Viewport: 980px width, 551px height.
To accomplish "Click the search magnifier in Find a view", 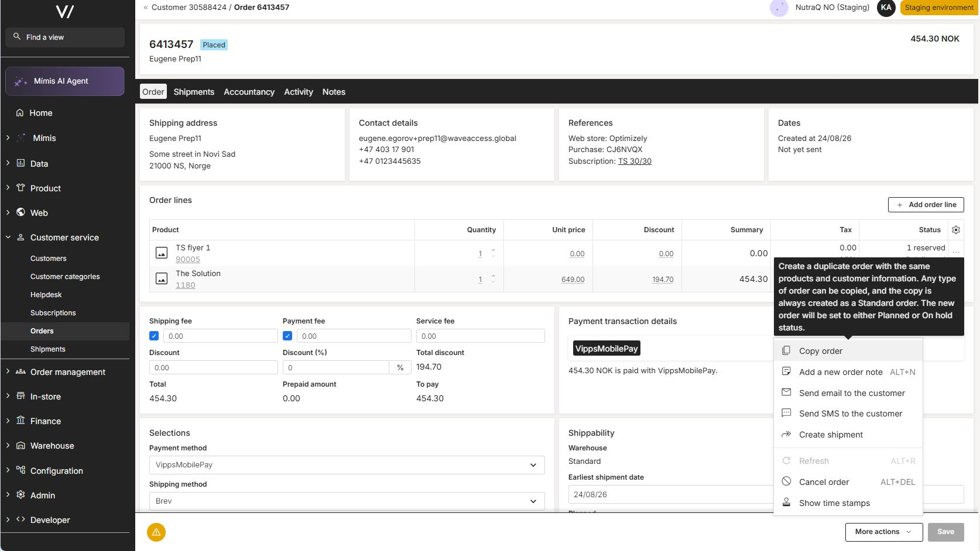I will point(17,36).
